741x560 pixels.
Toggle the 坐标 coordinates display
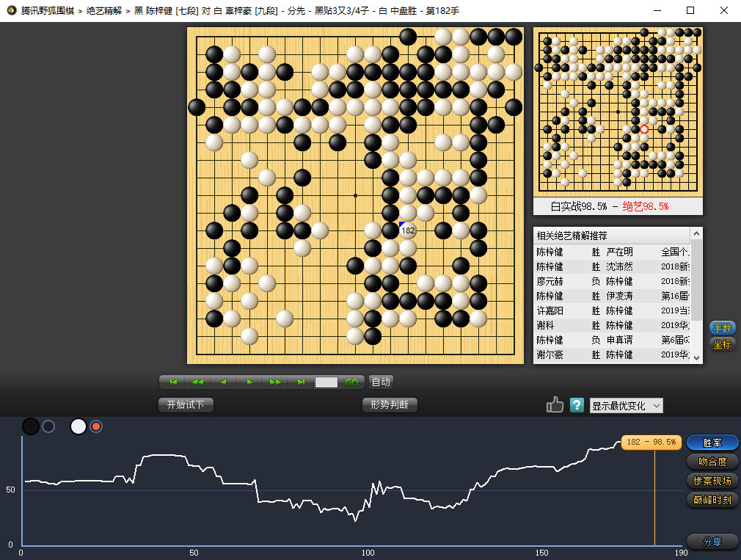coord(722,343)
